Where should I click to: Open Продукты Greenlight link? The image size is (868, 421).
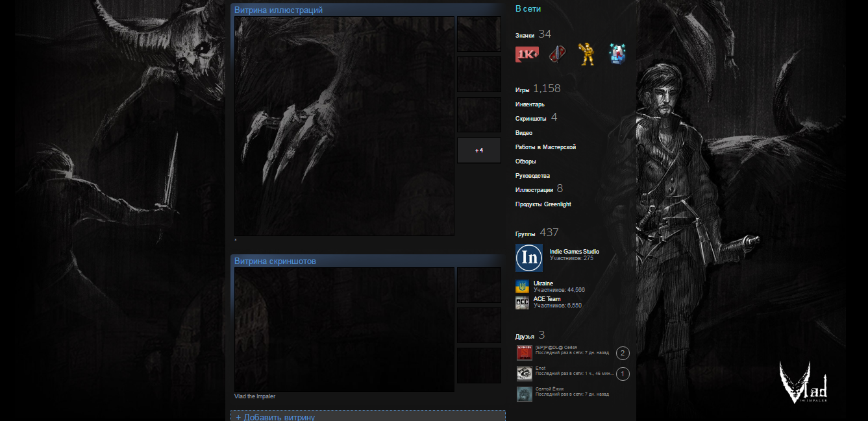tap(543, 204)
